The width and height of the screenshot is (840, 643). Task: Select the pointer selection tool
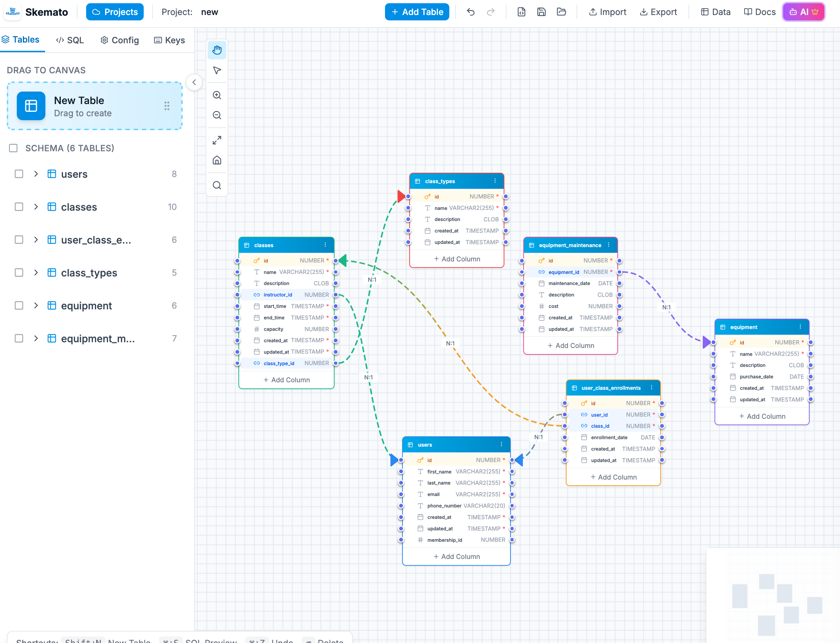point(217,70)
